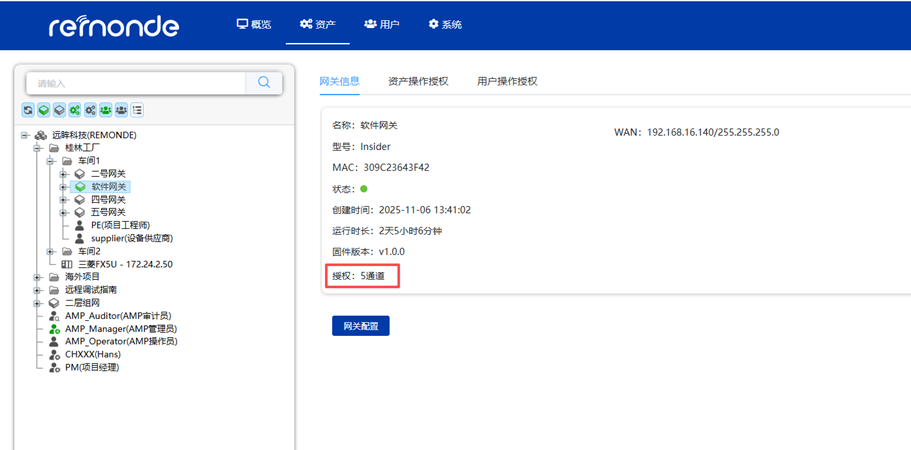
Task: Toggle the green users filter icon
Action: 105,109
